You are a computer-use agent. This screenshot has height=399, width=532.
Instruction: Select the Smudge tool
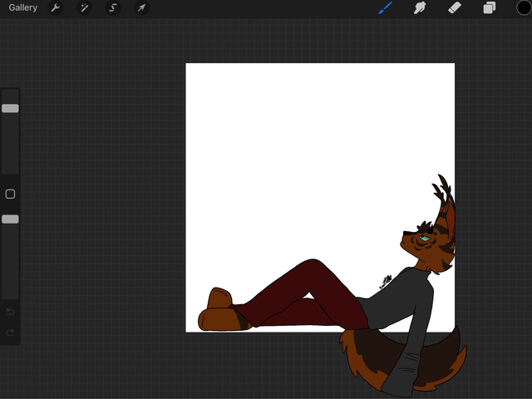[x=421, y=7]
